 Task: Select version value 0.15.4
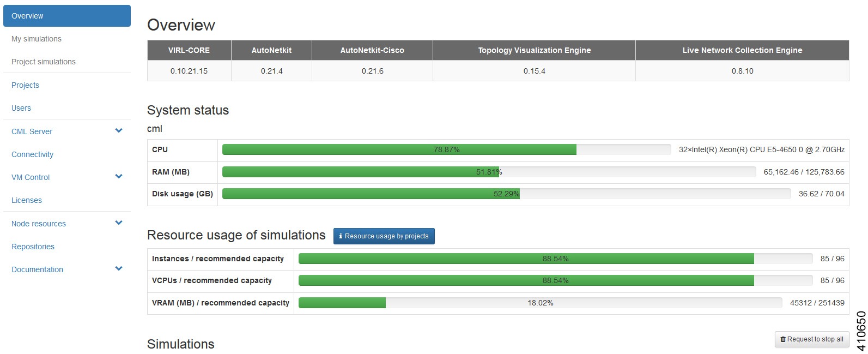534,71
